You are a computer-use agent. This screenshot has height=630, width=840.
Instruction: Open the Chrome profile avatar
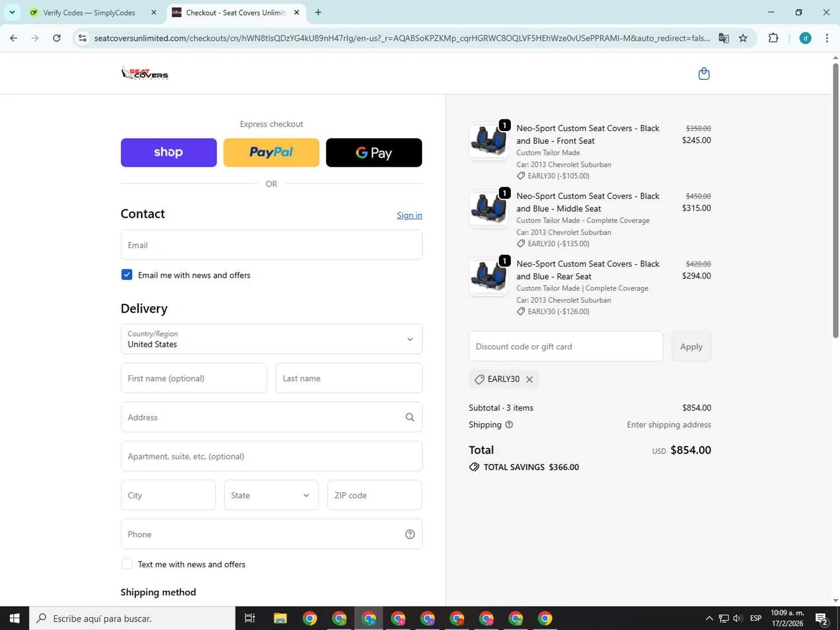coord(805,38)
